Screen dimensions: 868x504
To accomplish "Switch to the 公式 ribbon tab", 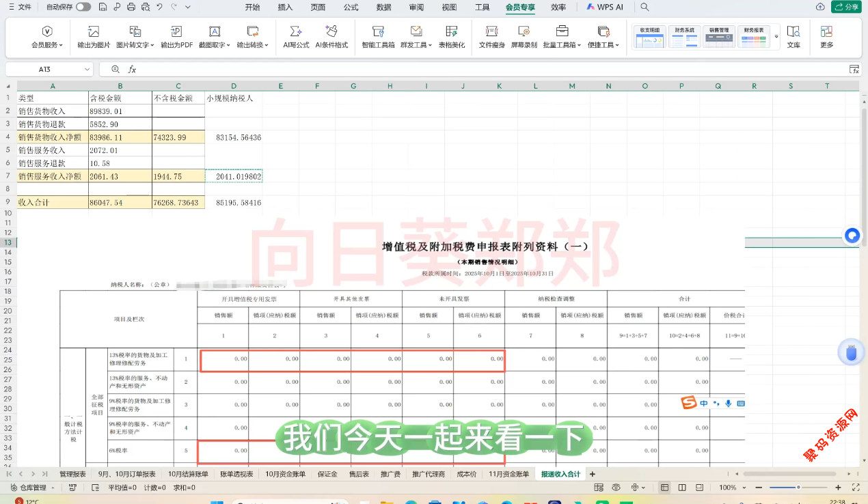I will click(x=351, y=7).
